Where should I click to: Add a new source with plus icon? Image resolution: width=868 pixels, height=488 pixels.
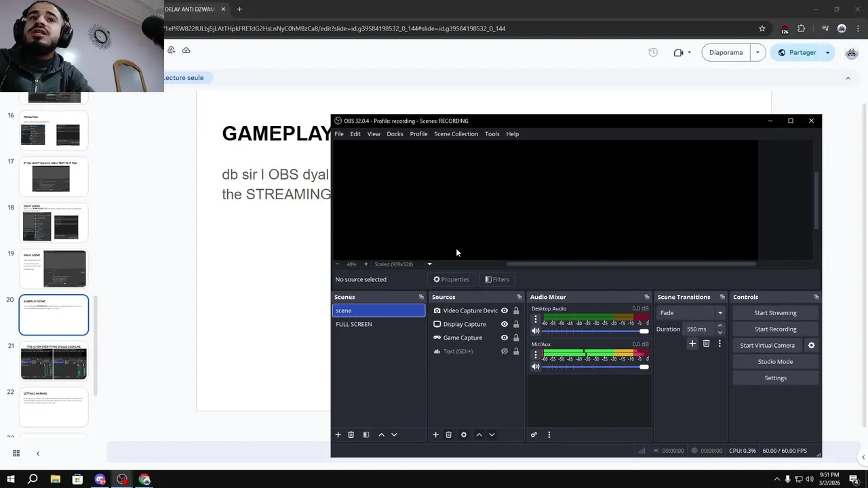[435, 434]
